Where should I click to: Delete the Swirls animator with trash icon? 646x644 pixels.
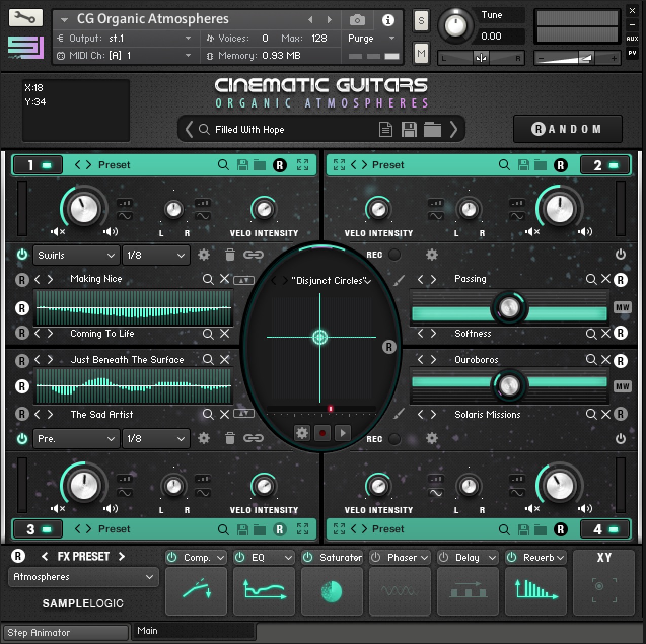230,255
